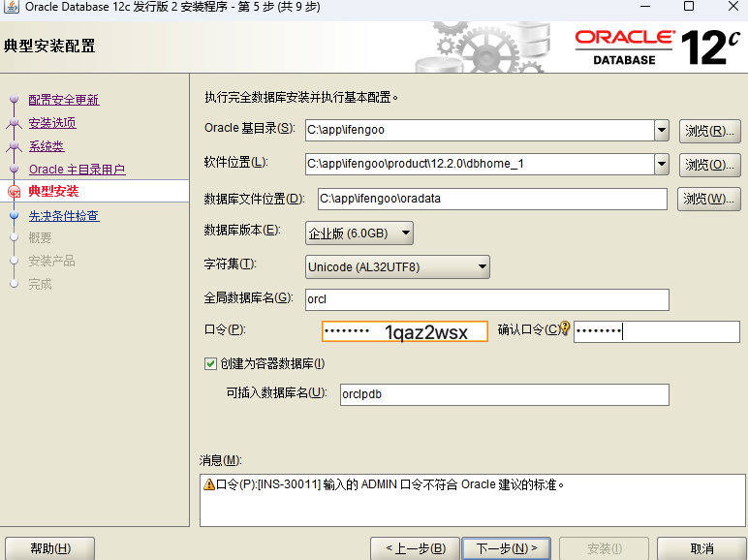This screenshot has width=748, height=560.
Task: Click the INS-30011 warning message text
Action: point(390,484)
